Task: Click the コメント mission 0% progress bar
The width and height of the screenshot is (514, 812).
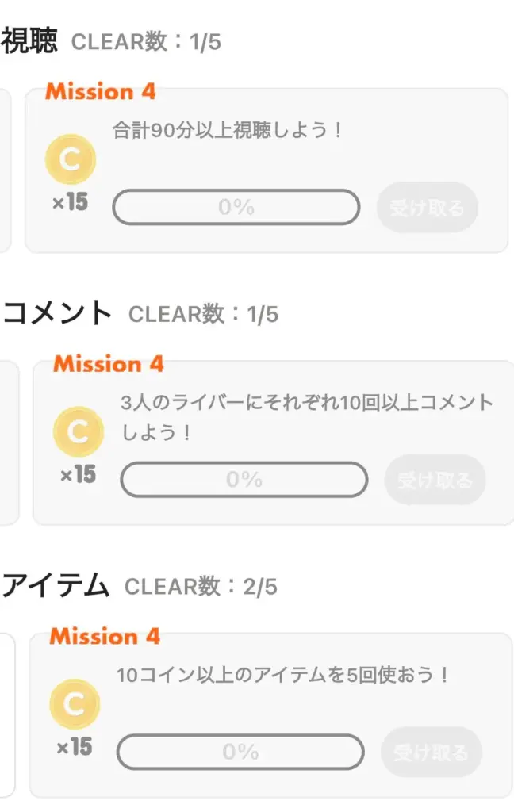Action: pyautogui.click(x=244, y=480)
